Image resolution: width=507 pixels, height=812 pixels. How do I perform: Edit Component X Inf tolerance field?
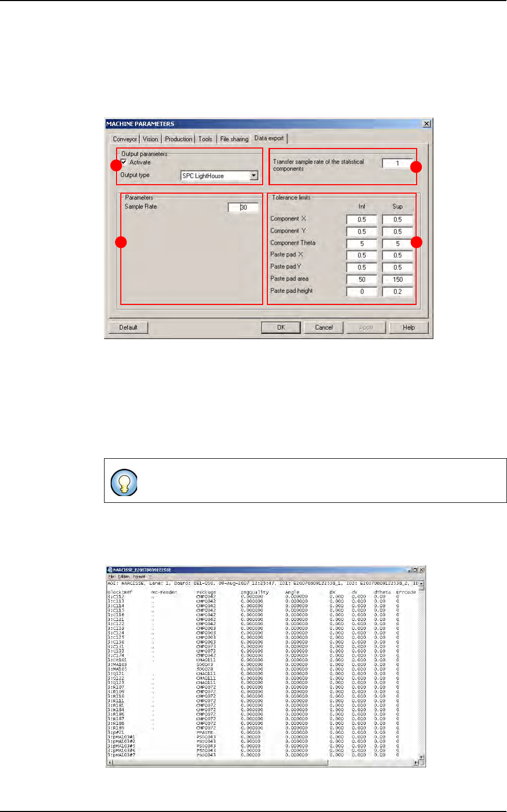362,219
